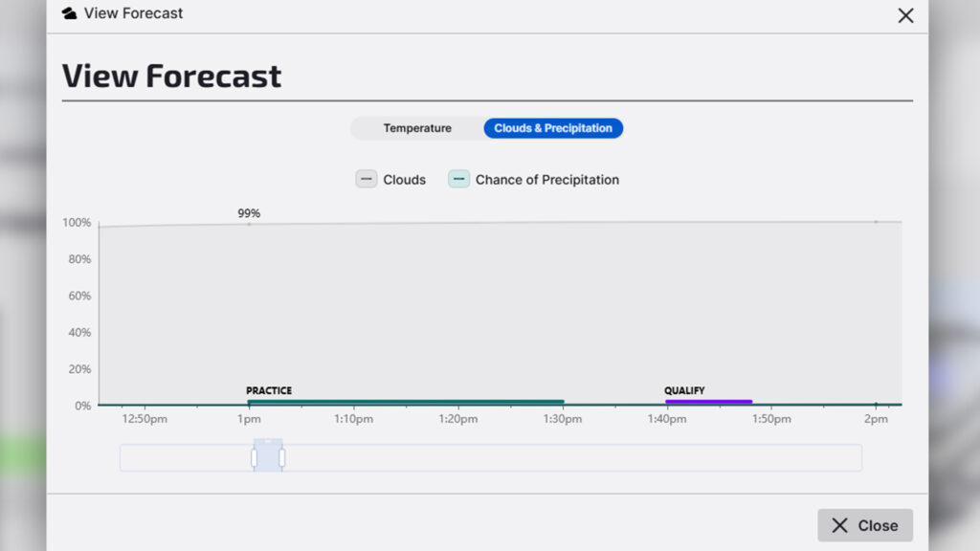This screenshot has width=980, height=551.
Task: Click the cloud data point at 2pm
Action: 875,222
